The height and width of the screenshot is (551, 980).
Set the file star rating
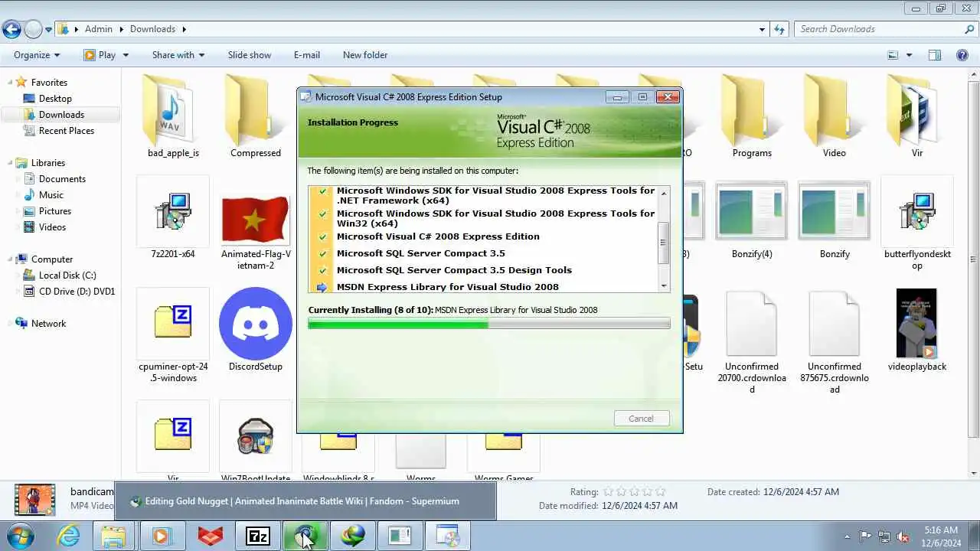point(634,491)
